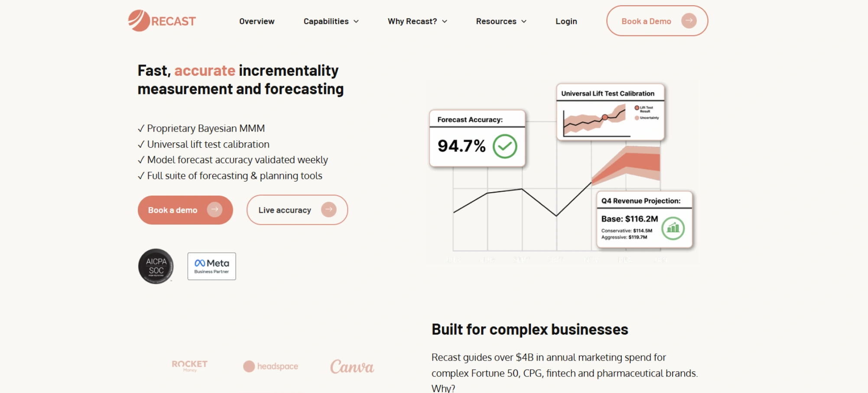This screenshot has width=868, height=393.
Task: Click the Recast logo icon
Action: [x=139, y=21]
